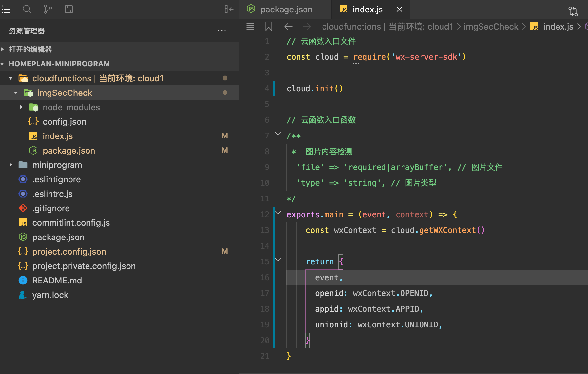
Task: Navigate forward with the right arrow
Action: (x=307, y=26)
